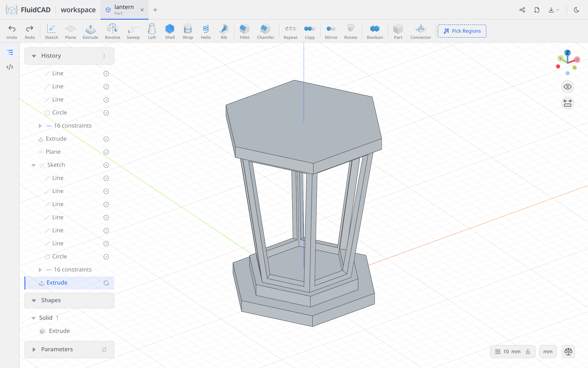Select the highlighted Extrude history item
Viewport: 588px width, 368px height.
tap(69, 283)
